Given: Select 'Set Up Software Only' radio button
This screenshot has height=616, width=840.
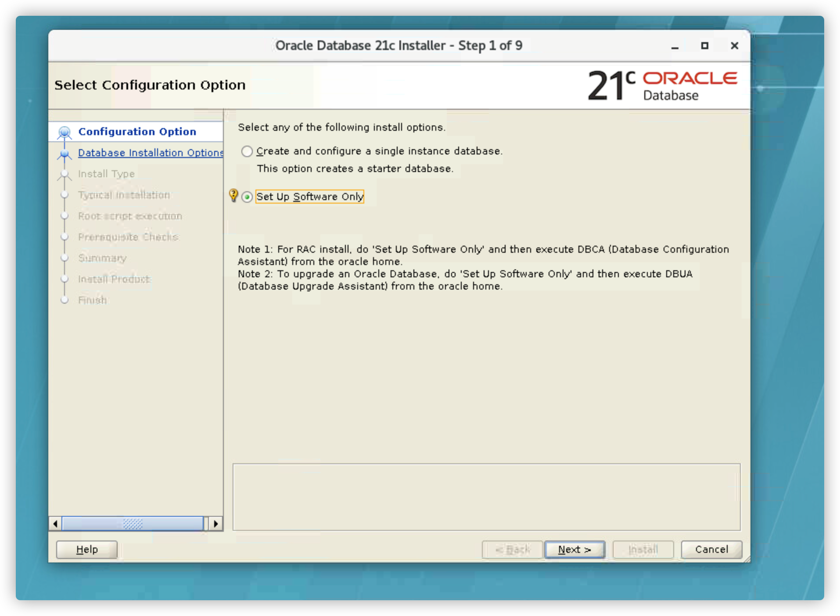Looking at the screenshot, I should tap(247, 197).
